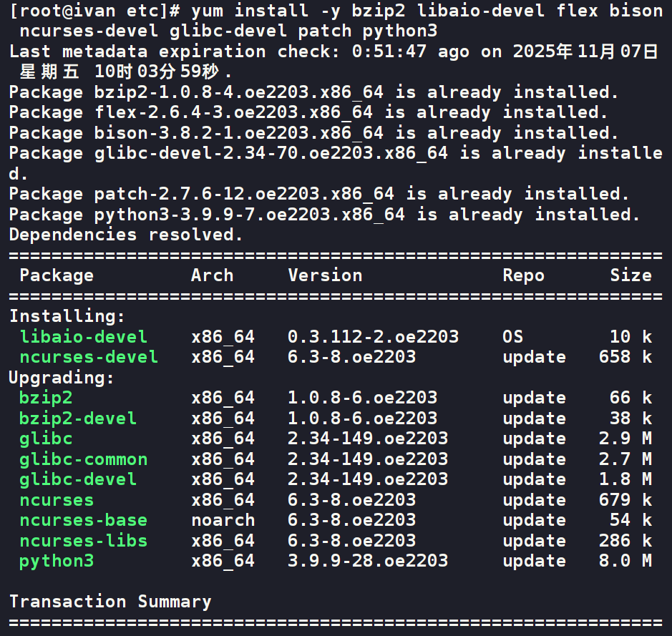
Task: Click the libaio-devel package name
Action: click(x=84, y=337)
